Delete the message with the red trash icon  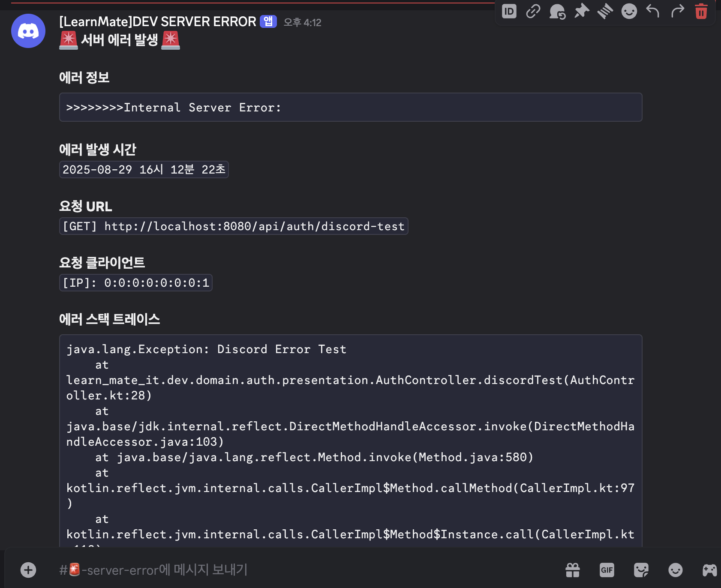(701, 11)
